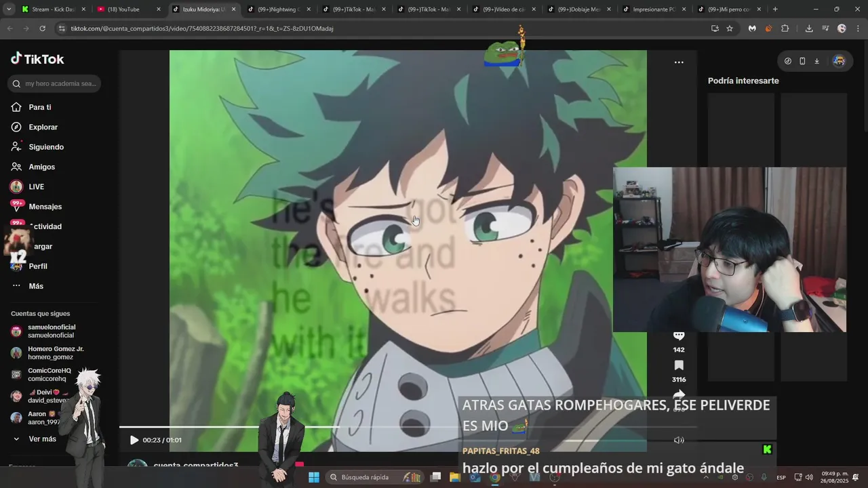Close the Izuku Midoriya tab
Screen dimensions: 868x488
click(x=233, y=9)
